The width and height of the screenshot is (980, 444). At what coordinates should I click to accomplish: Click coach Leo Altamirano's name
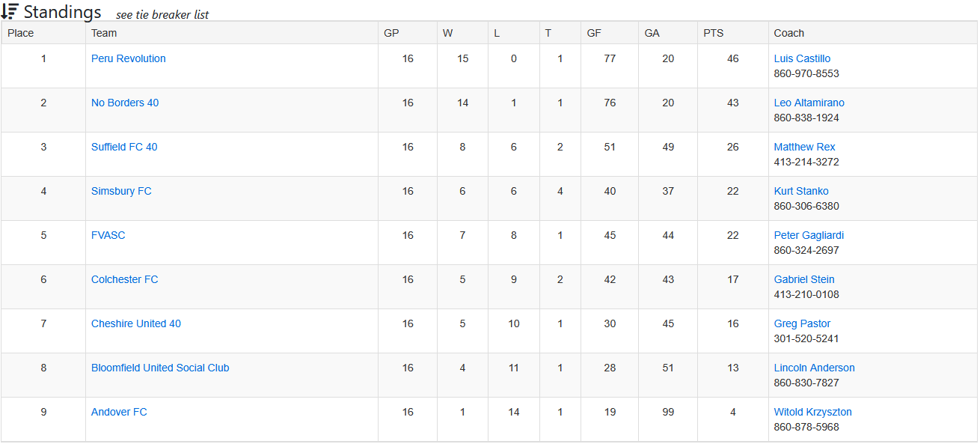pyautogui.click(x=809, y=103)
